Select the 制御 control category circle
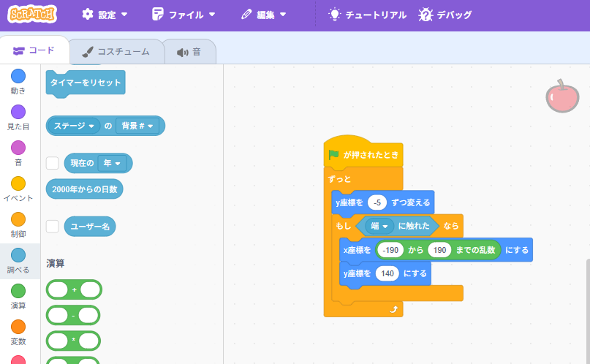Viewport: 590px width, 364px height. (18, 219)
